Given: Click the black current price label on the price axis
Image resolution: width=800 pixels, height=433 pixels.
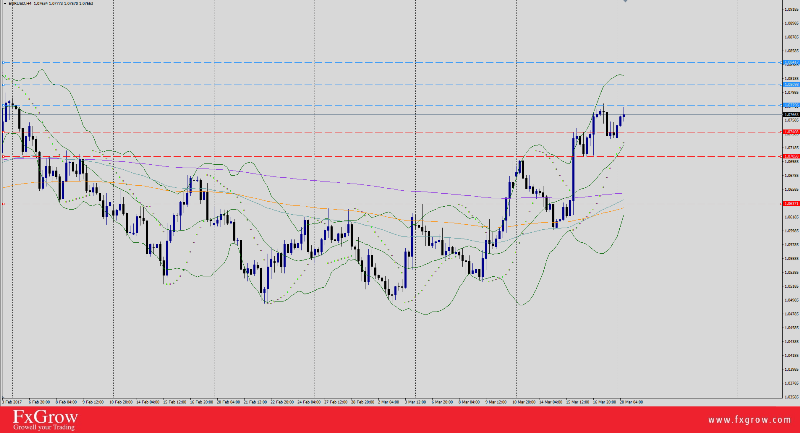Looking at the screenshot, I should 790,115.
